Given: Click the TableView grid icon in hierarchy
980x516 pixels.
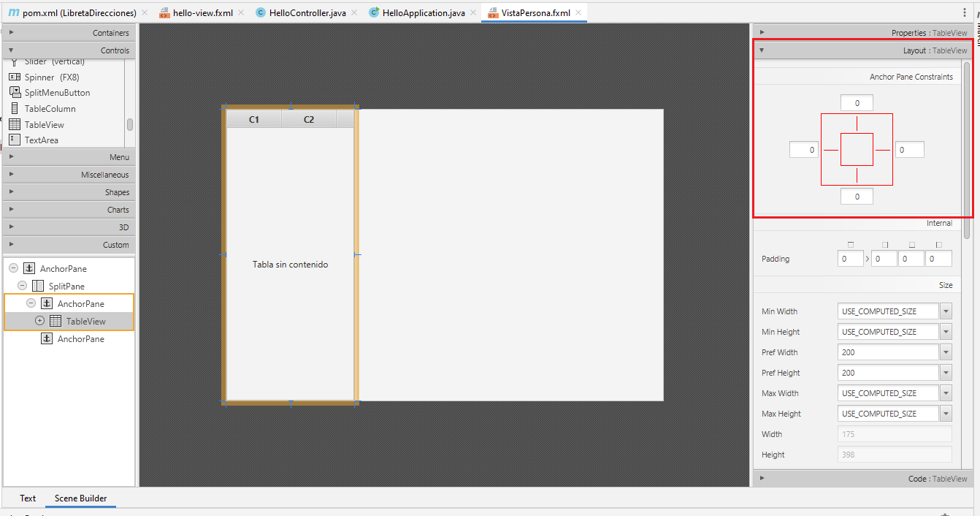Looking at the screenshot, I should tap(55, 321).
